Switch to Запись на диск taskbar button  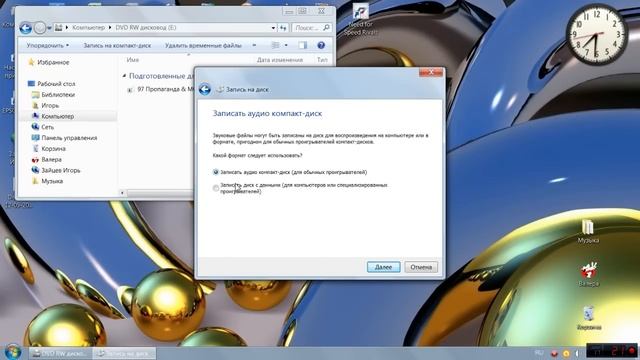click(124, 353)
